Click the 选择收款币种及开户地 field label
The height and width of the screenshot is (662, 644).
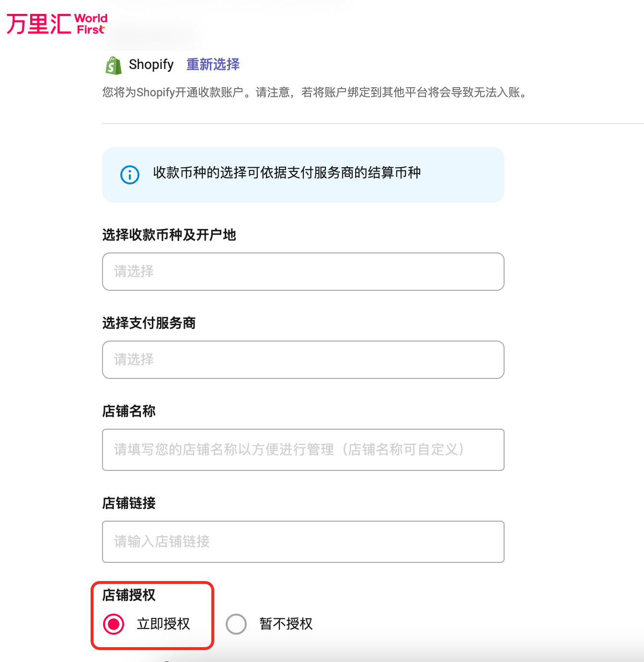click(169, 235)
